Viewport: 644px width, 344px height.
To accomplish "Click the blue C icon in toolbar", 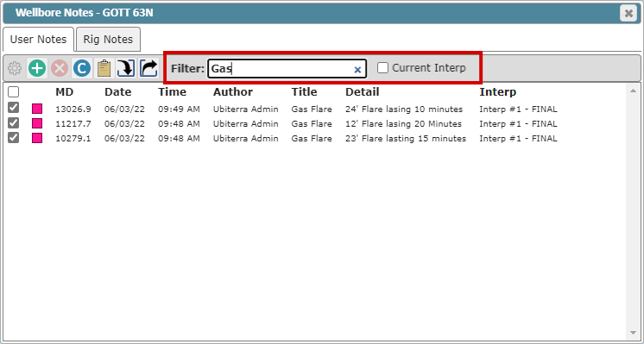I will coord(82,68).
